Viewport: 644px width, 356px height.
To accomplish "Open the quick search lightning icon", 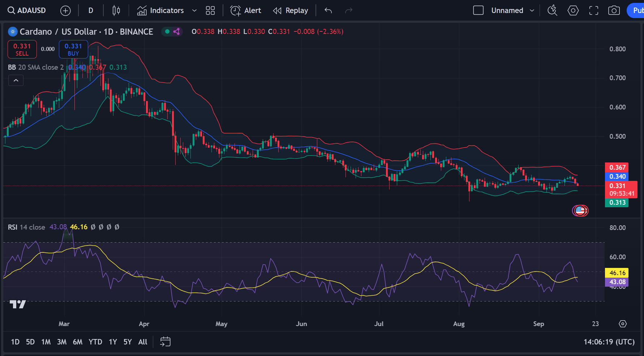I will [x=552, y=10].
